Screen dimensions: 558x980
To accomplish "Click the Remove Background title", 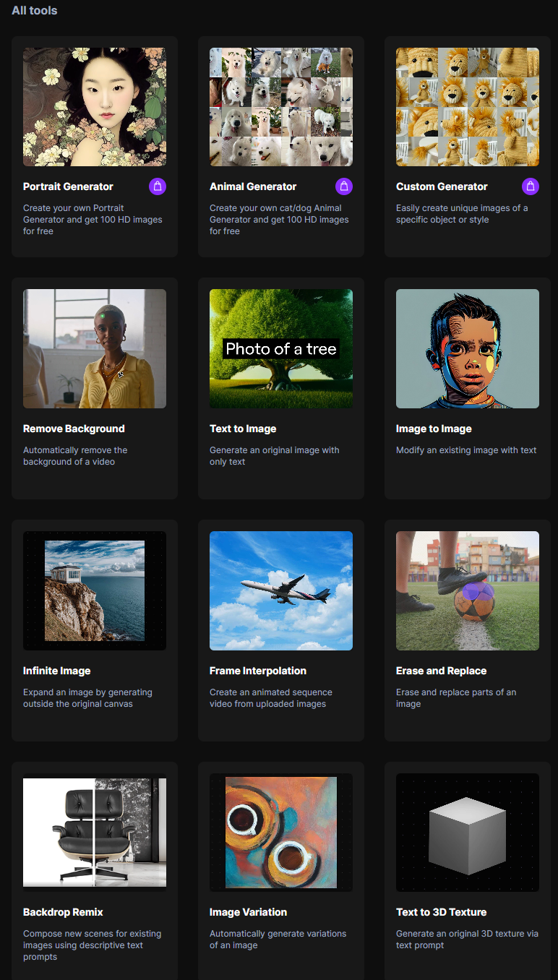I will 74,429.
